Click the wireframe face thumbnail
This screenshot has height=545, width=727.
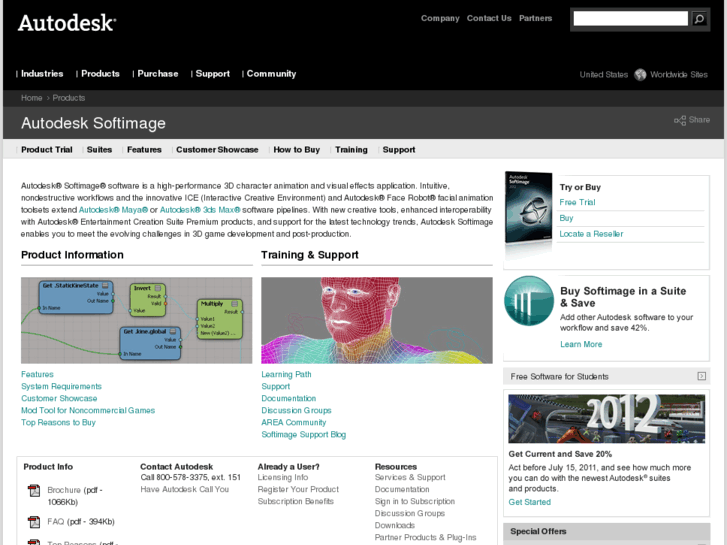coord(377,320)
